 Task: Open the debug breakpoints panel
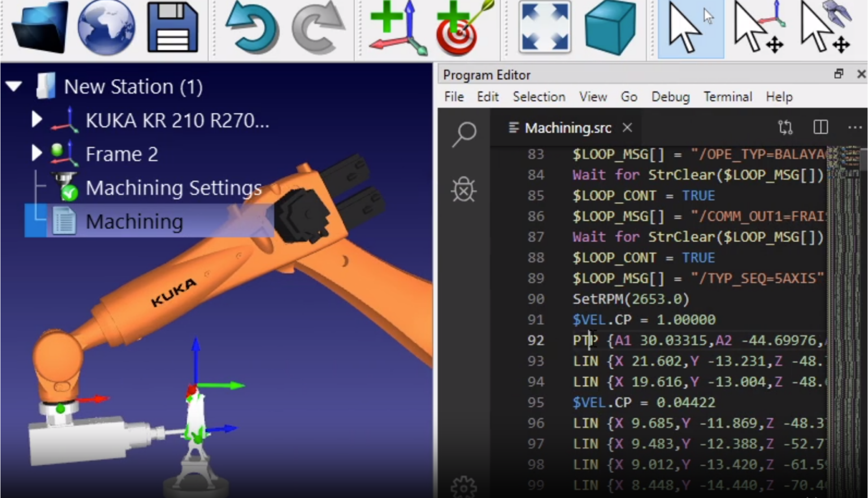(463, 190)
